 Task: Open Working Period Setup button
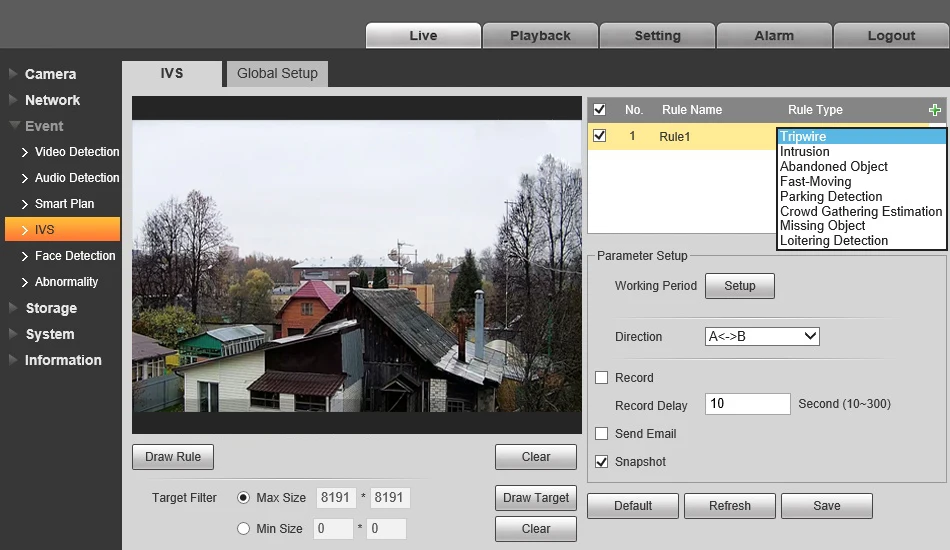[x=740, y=286]
